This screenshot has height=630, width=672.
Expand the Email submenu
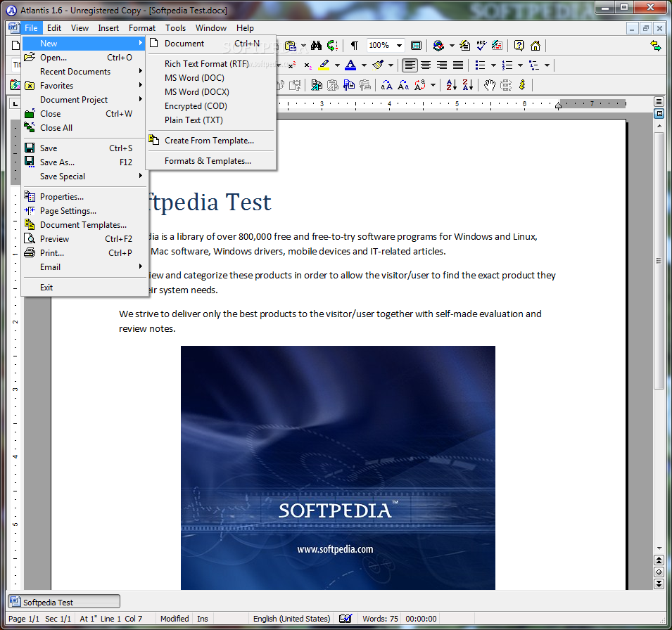tap(84, 267)
